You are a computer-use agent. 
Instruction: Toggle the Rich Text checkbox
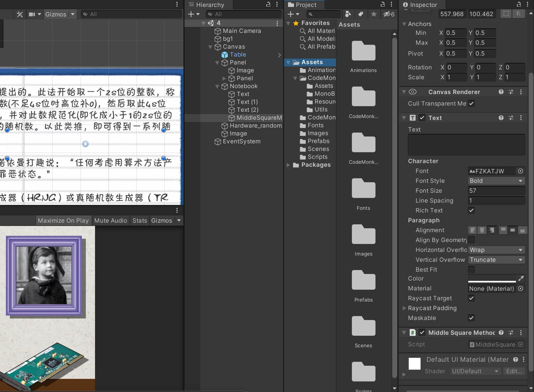pos(471,210)
